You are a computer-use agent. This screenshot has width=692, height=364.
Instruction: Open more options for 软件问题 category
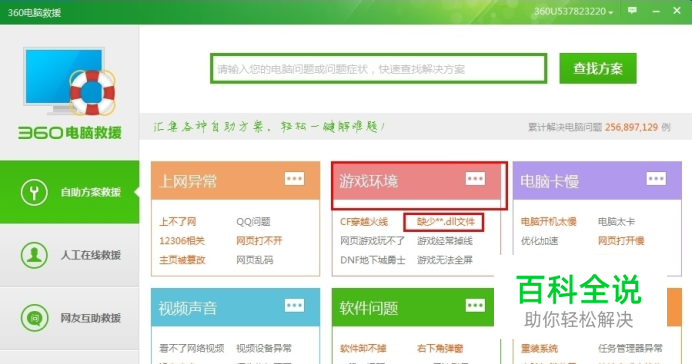click(x=475, y=305)
